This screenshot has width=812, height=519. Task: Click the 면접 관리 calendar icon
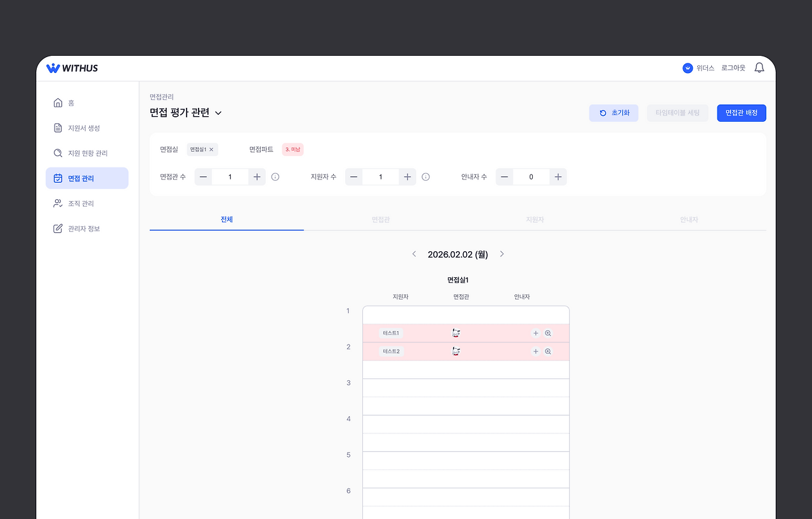tap(58, 178)
